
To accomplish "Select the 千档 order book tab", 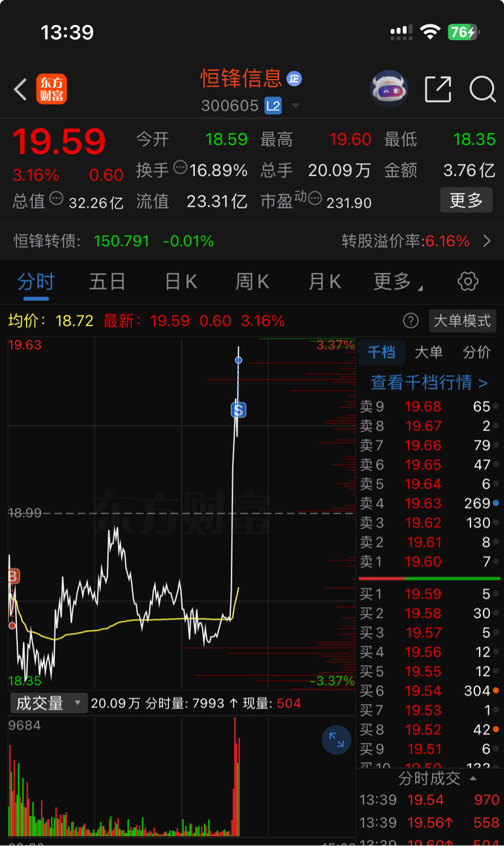I will pos(381,352).
